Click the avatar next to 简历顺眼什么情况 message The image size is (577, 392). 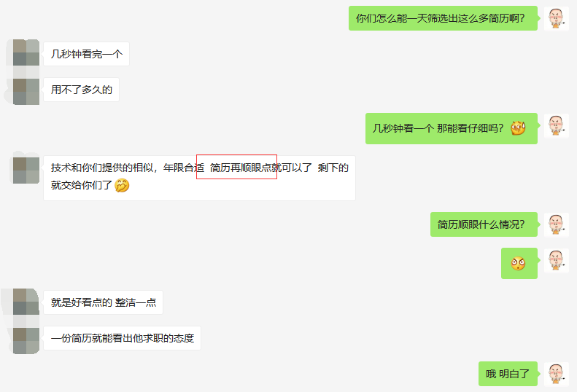coord(556,224)
